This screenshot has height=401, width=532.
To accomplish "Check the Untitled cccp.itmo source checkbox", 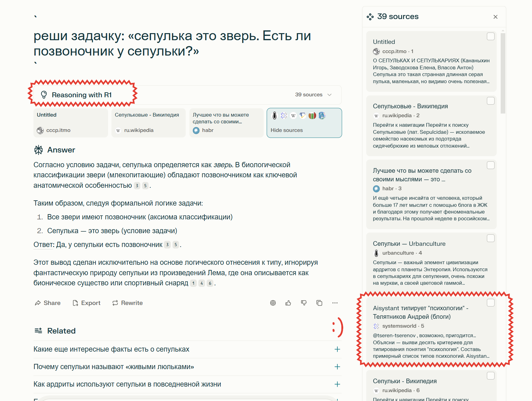I will pos(491,37).
